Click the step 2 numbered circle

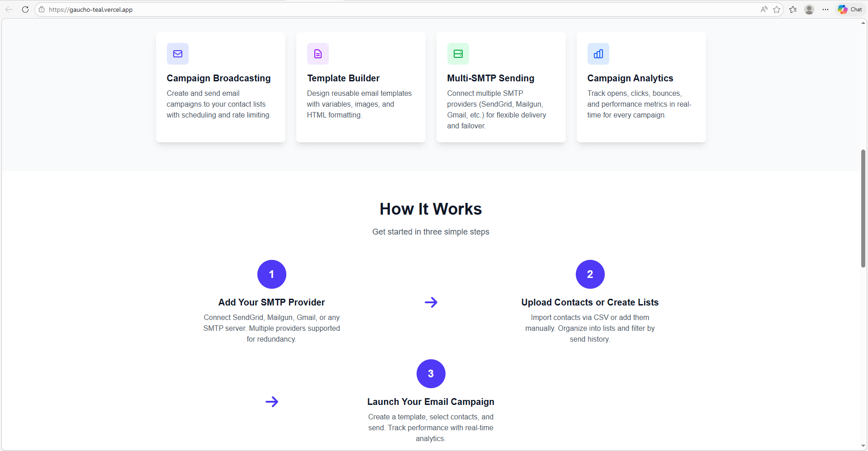coord(589,274)
